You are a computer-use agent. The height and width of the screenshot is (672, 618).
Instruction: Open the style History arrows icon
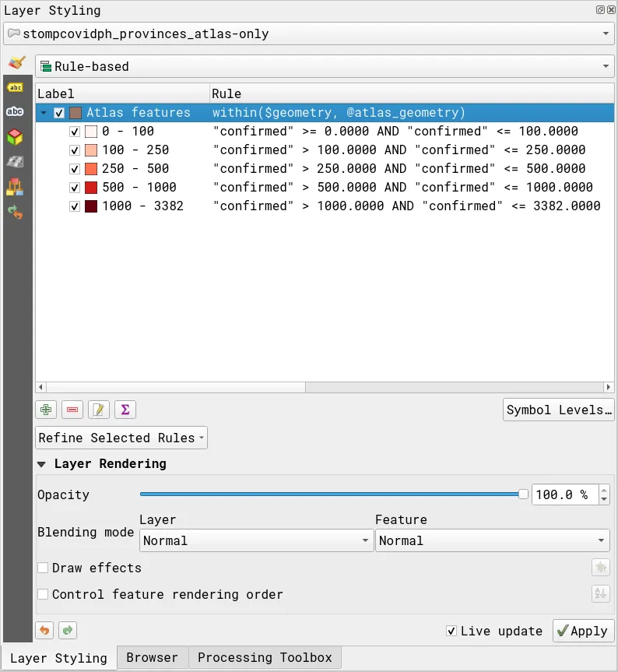coord(15,211)
